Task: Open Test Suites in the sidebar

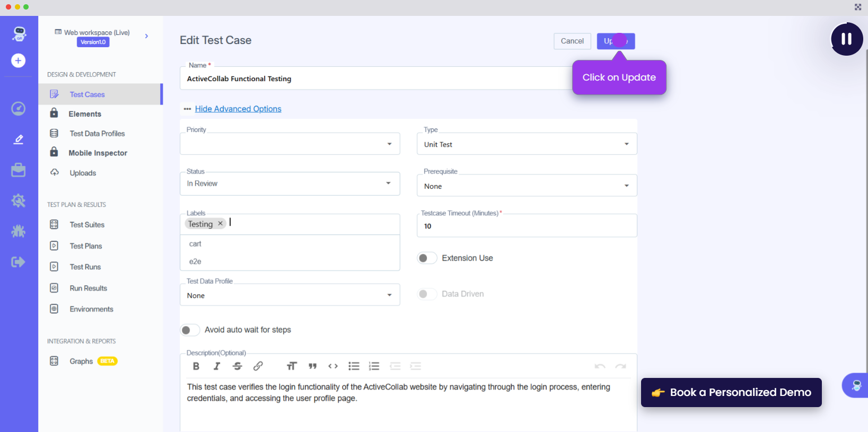Action: (x=87, y=225)
